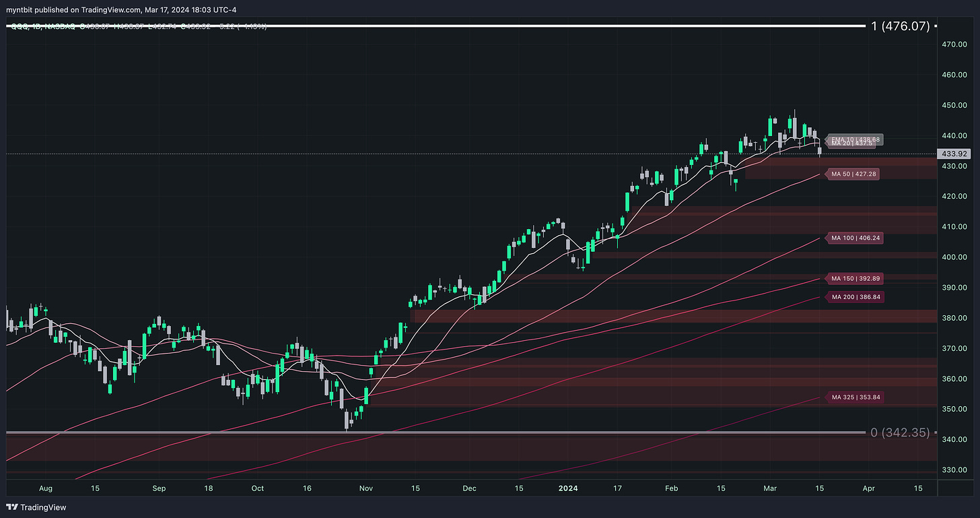Click the Aug label on time axis
980x518 pixels.
point(46,487)
